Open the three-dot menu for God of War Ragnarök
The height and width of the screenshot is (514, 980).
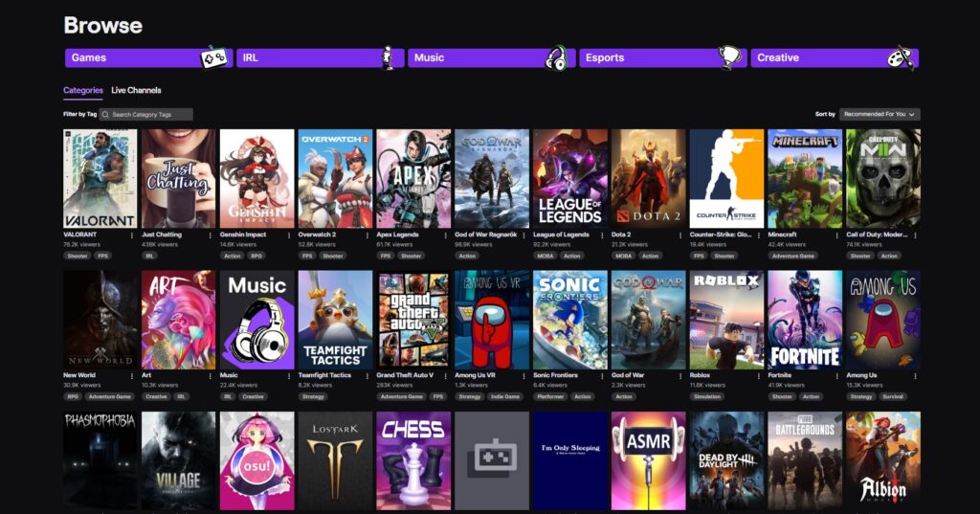[523, 235]
